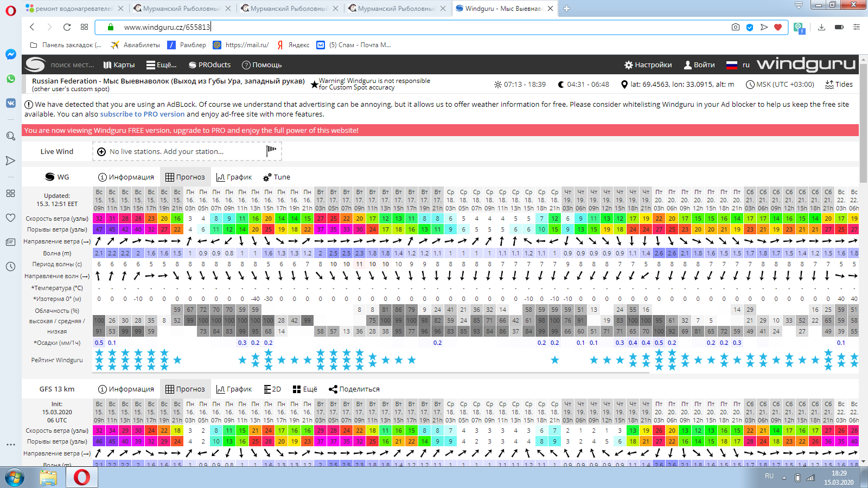
Task: Take snapshot using camera icon in address bar
Action: tap(735, 27)
